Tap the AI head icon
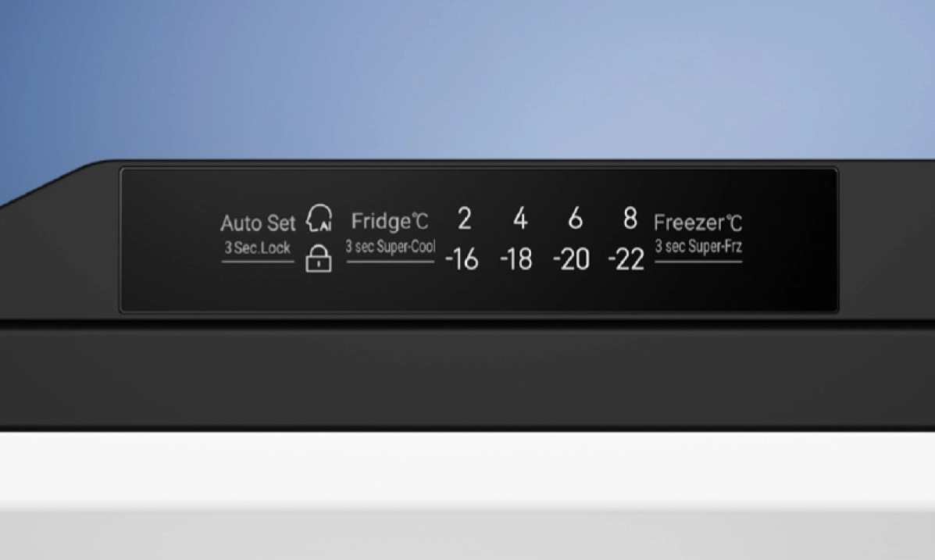 319,218
